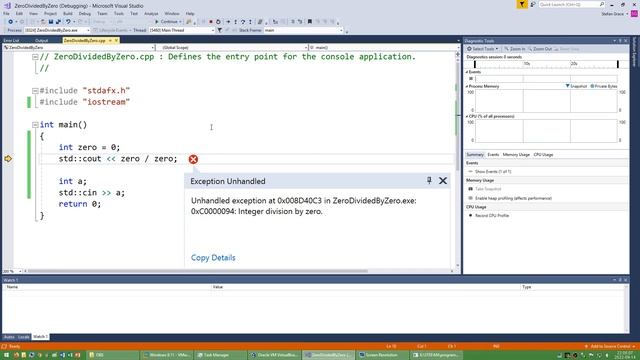
Task: Switch to the Error List tab
Action: [11, 40]
